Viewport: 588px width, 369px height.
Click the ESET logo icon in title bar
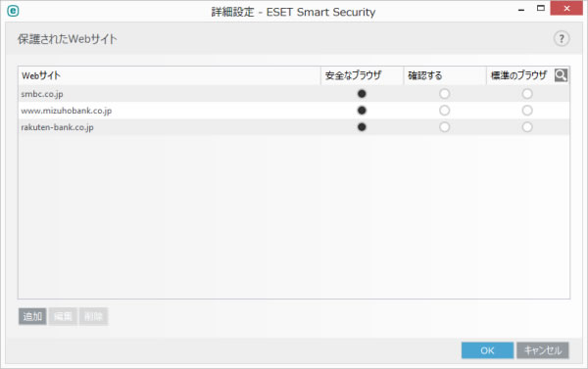pyautogui.click(x=13, y=11)
